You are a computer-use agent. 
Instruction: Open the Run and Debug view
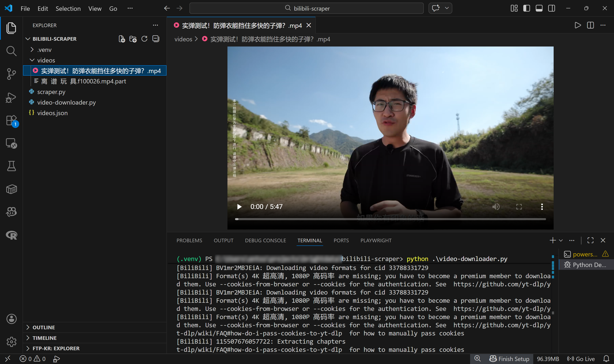tap(11, 98)
